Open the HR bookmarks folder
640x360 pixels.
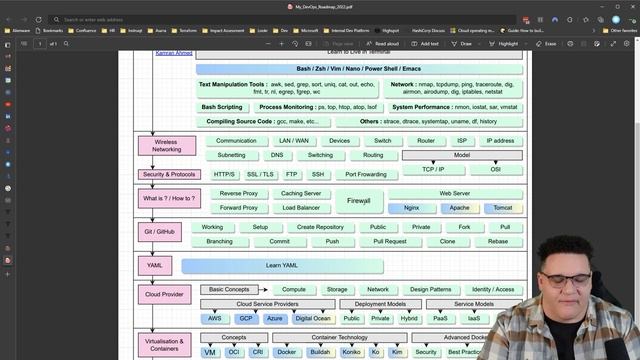click(x=109, y=31)
